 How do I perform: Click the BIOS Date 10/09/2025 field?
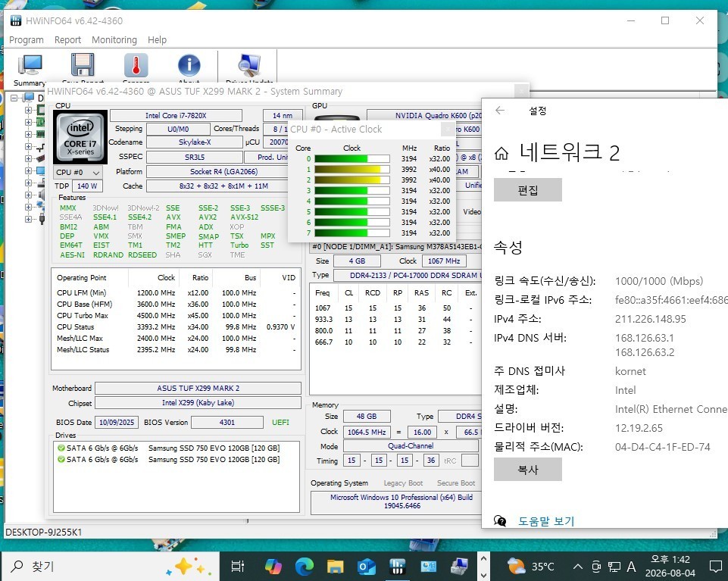click(117, 422)
